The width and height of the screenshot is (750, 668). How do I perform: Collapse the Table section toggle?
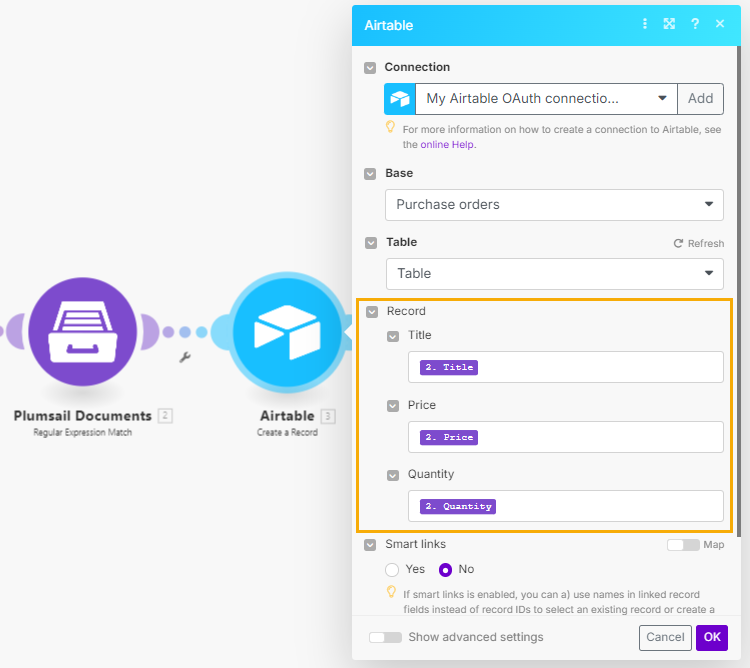371,243
